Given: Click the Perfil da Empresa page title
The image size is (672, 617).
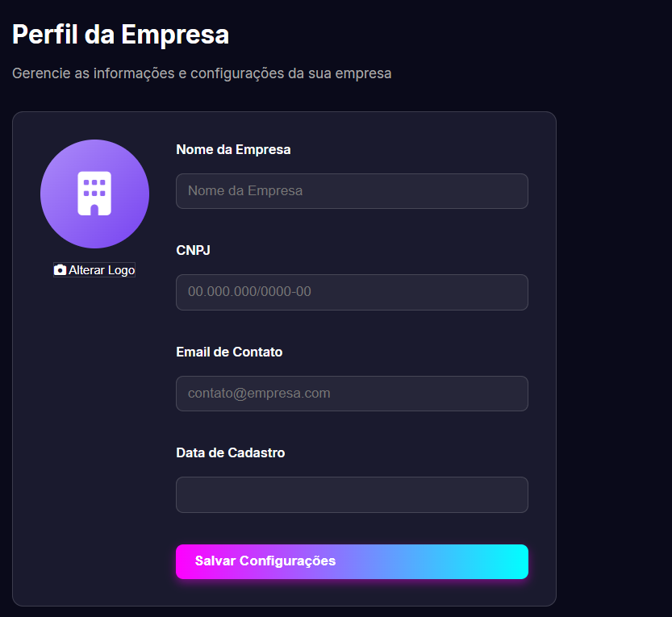Looking at the screenshot, I should coord(120,35).
